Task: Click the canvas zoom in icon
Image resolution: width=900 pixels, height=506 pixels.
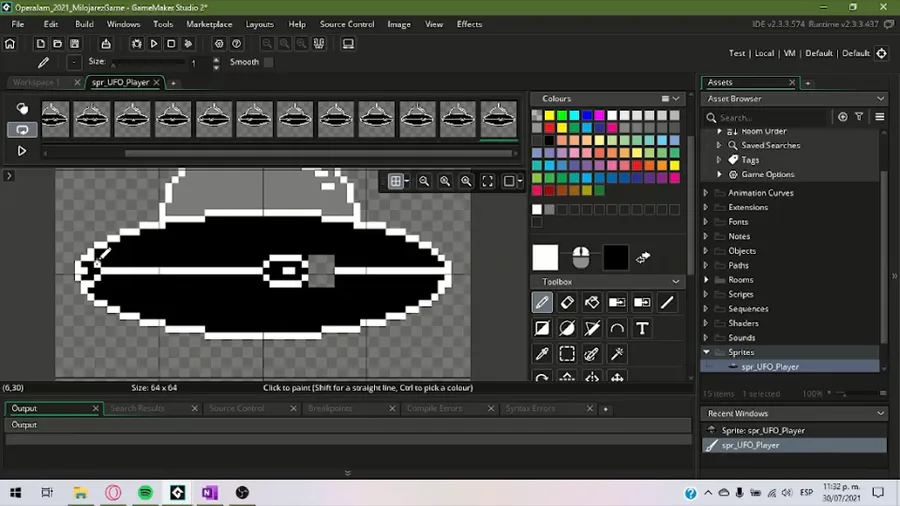Action: point(466,181)
